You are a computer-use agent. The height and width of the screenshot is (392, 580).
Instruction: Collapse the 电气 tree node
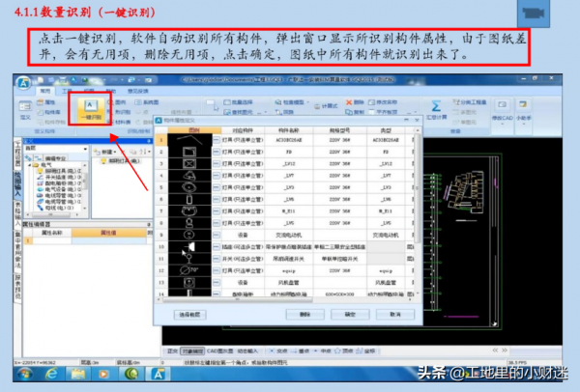(x=30, y=165)
